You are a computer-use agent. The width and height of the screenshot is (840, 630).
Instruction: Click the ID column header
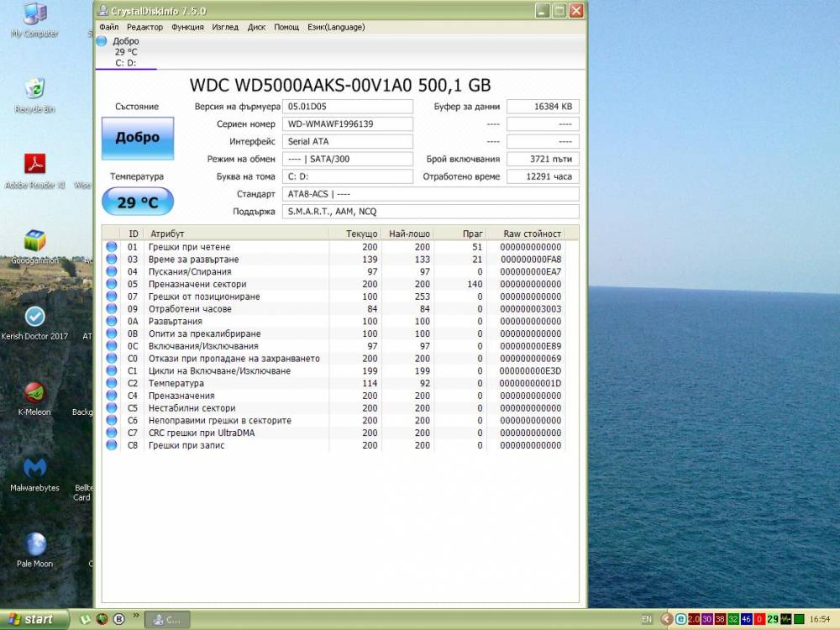[133, 234]
